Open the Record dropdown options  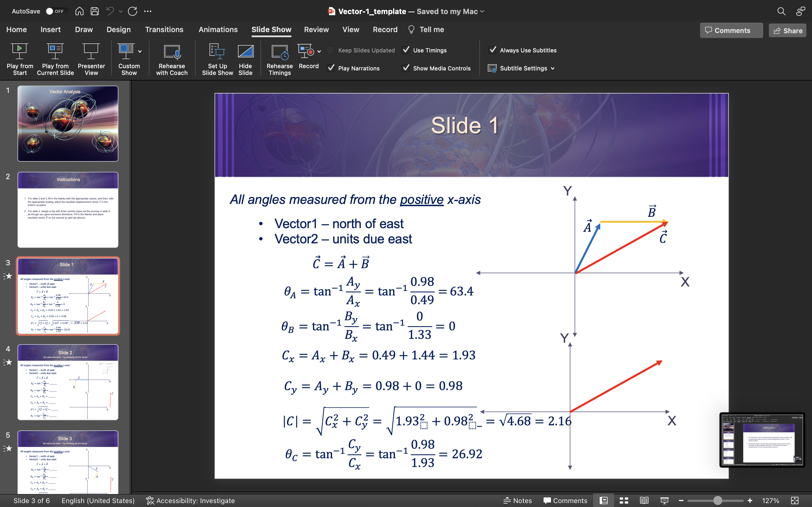(x=319, y=51)
